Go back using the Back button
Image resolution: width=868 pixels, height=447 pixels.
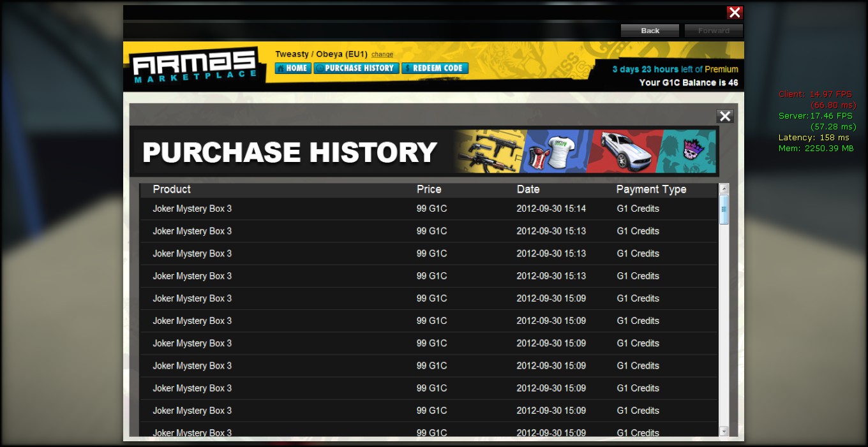(x=650, y=31)
